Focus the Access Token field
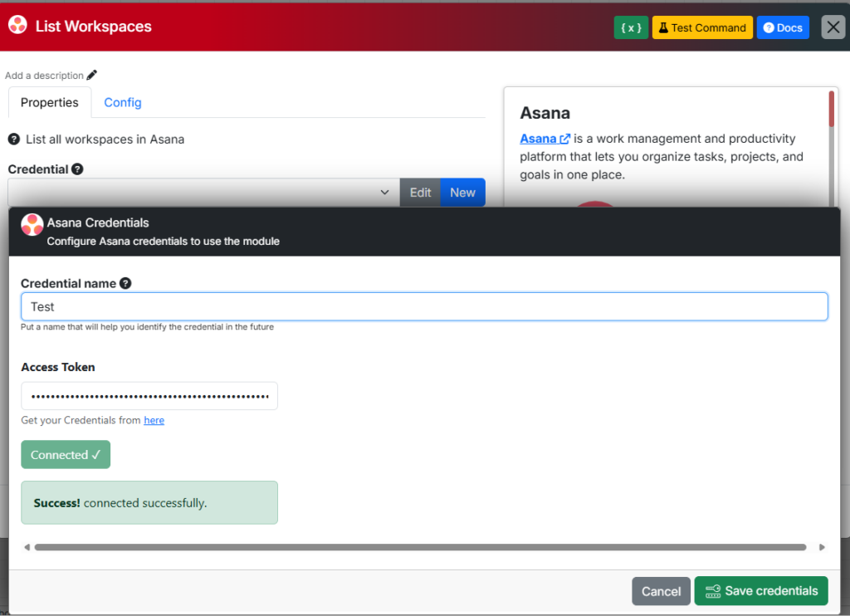 149,396
